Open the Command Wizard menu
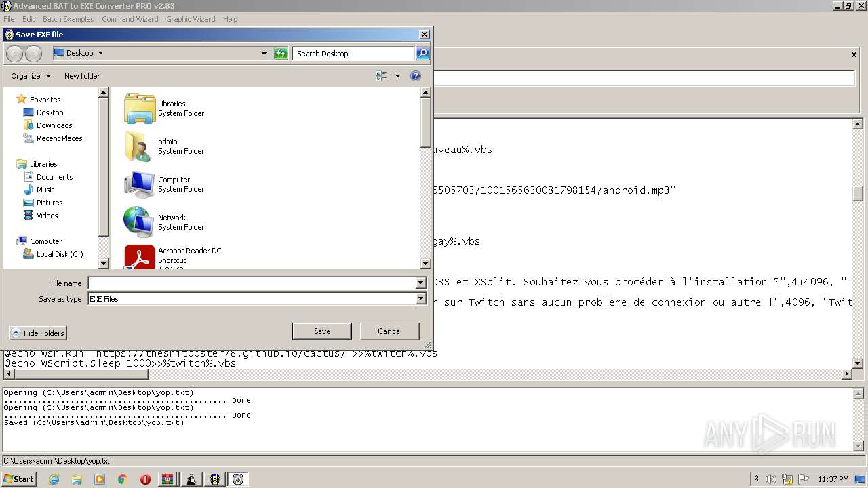 (x=130, y=19)
